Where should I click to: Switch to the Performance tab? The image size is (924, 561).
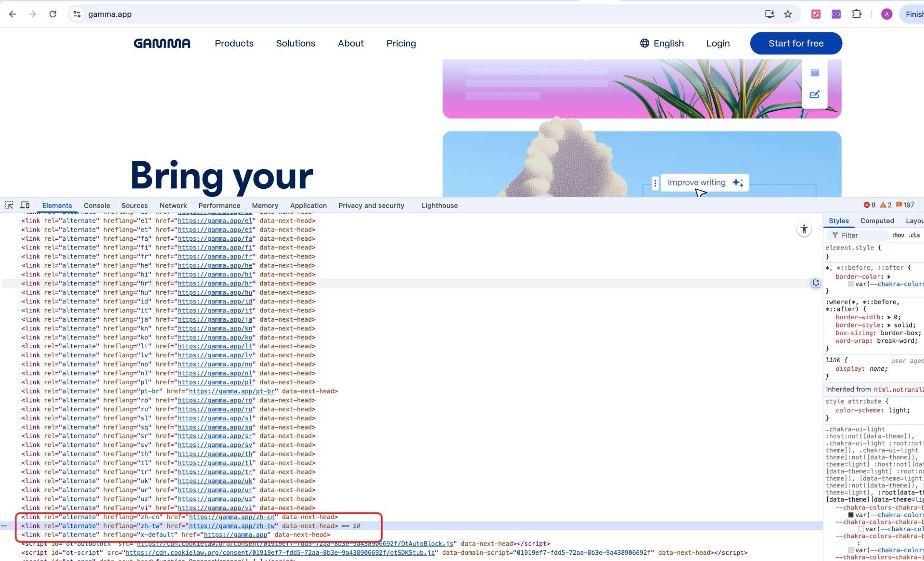click(219, 206)
